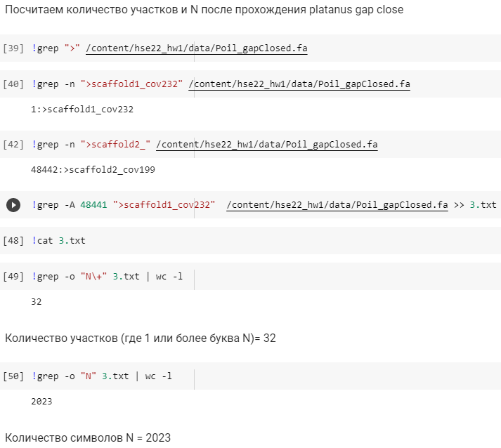Click the >> 3.txt redirect text

pos(475,204)
